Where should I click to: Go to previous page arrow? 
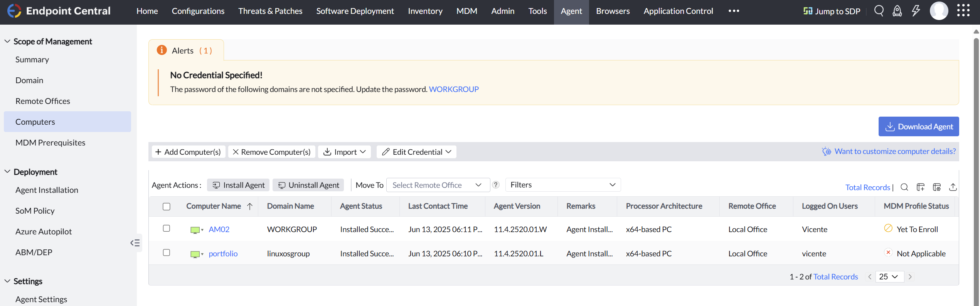coord(869,277)
